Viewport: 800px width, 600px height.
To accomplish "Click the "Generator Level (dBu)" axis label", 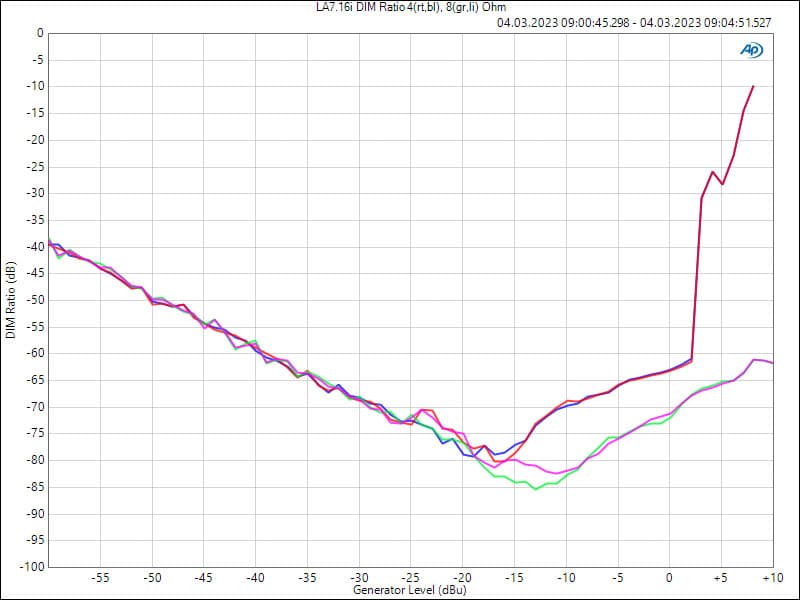I will [x=410, y=591].
